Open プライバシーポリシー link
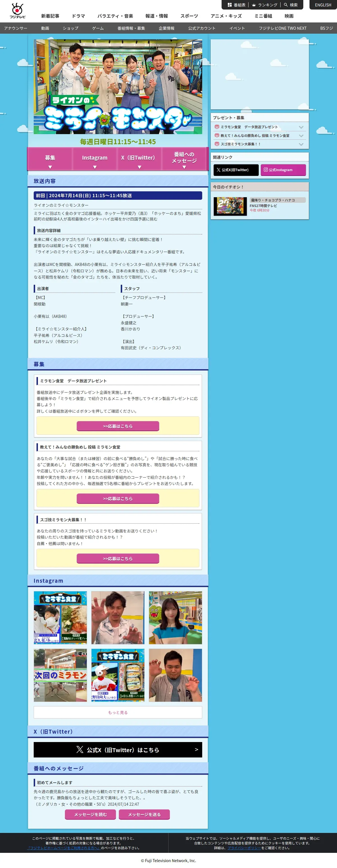Viewport: 337px width, 868px height. (x=244, y=848)
